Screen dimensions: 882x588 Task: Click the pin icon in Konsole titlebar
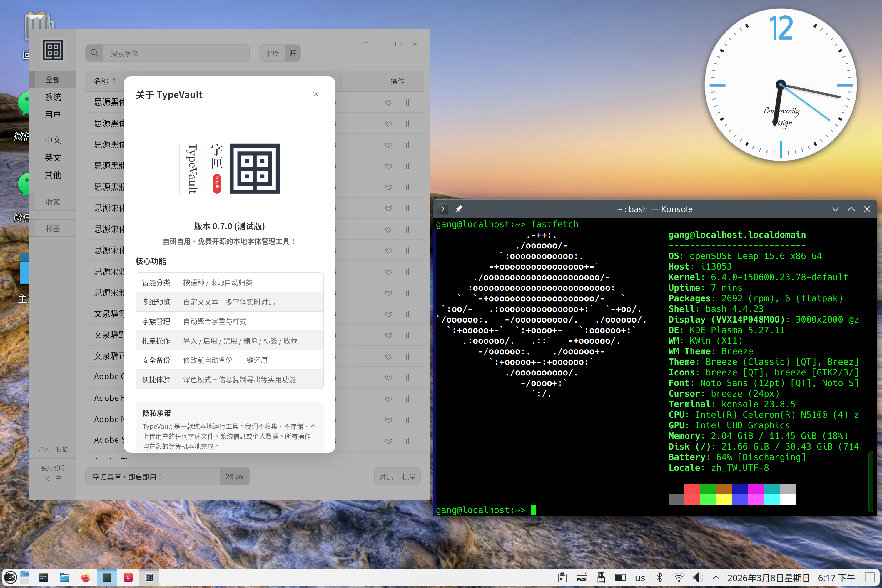[x=459, y=209]
